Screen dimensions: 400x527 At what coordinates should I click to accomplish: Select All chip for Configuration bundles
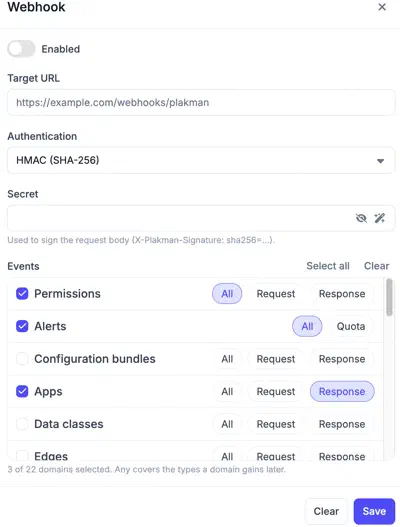(227, 359)
